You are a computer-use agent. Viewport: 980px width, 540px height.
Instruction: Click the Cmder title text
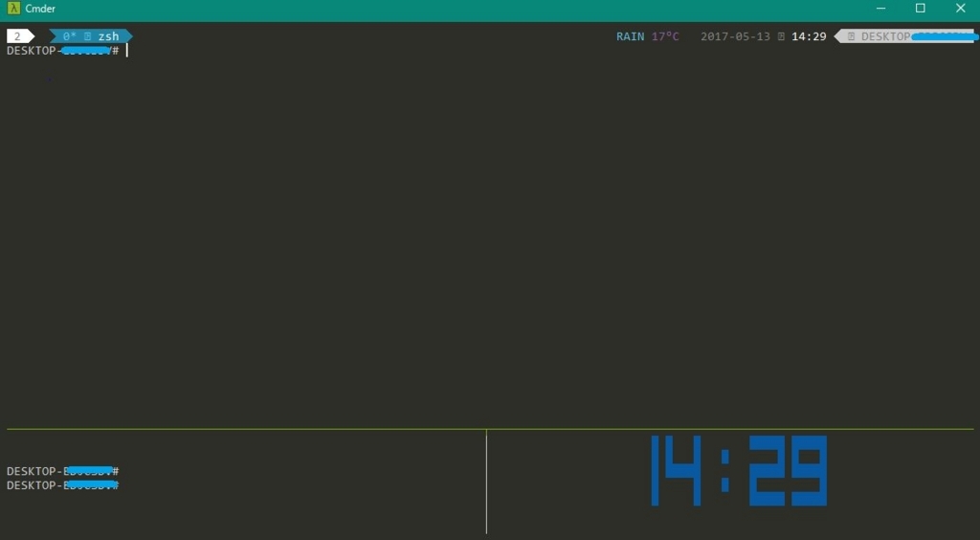pyautogui.click(x=40, y=9)
